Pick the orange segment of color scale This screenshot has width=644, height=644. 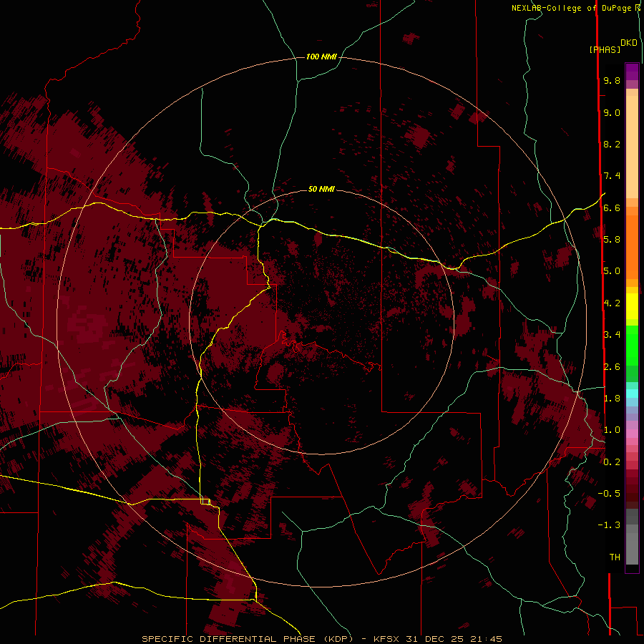coord(632,248)
